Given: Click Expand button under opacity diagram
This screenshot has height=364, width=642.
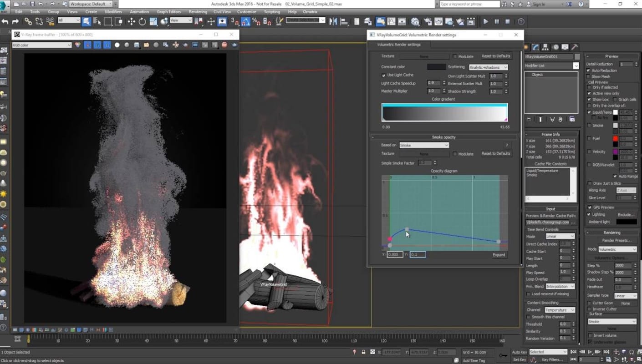Looking at the screenshot, I should point(499,255).
